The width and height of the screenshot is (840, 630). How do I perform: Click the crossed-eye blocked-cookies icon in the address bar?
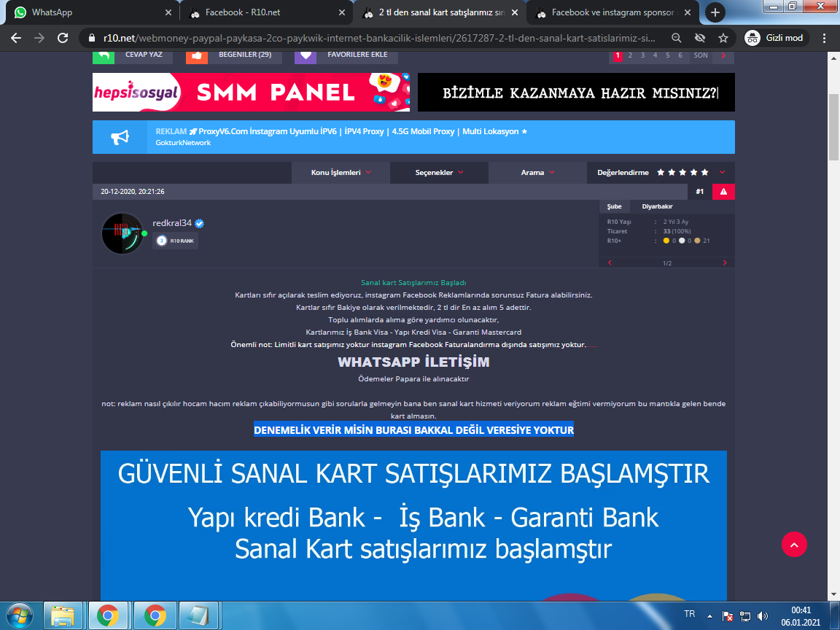(700, 37)
